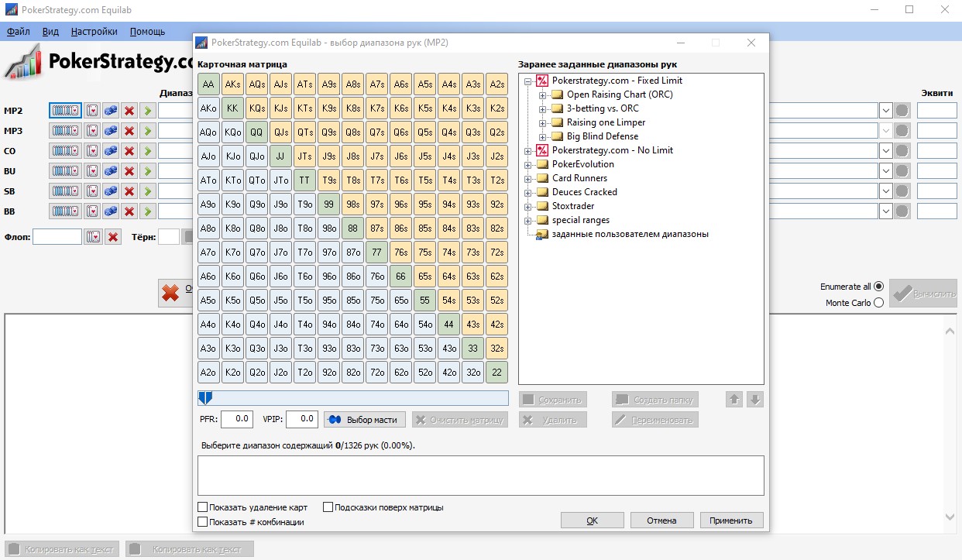Confirm the range with OK button
Viewport: 962px width, 560px height.
592,520
